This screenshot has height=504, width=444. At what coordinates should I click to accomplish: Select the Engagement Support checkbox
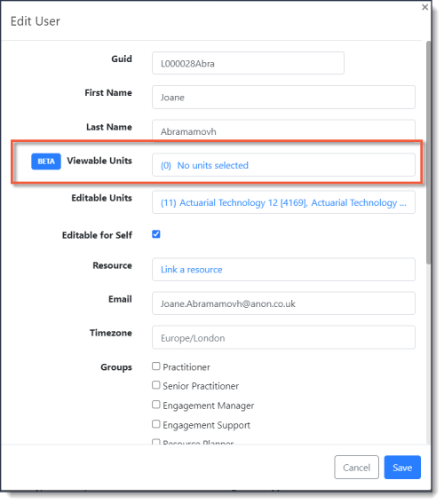pos(156,424)
